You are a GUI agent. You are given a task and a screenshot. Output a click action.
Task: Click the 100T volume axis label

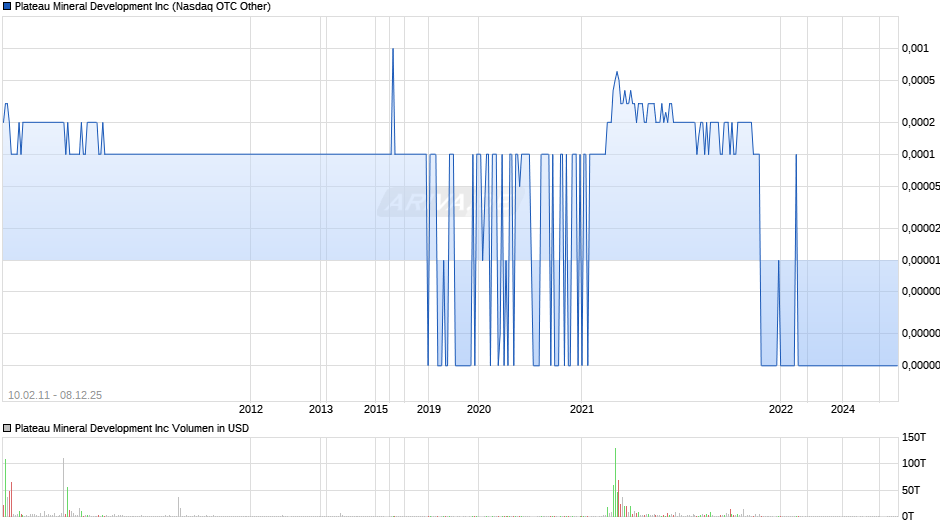(914, 464)
